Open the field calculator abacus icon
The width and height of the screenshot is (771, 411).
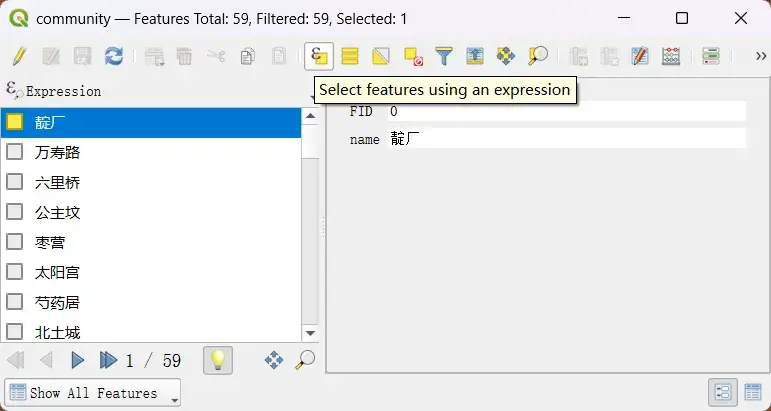(x=671, y=56)
